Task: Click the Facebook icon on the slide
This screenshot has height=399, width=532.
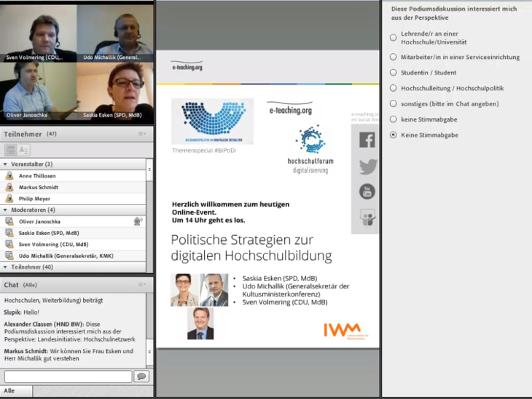Action: 367,140
